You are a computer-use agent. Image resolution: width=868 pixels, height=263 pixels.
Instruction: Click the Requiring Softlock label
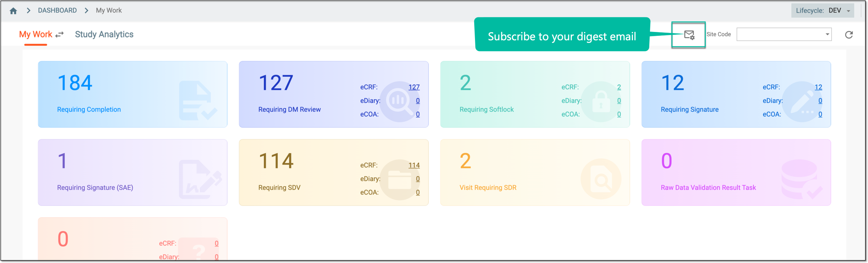(486, 109)
